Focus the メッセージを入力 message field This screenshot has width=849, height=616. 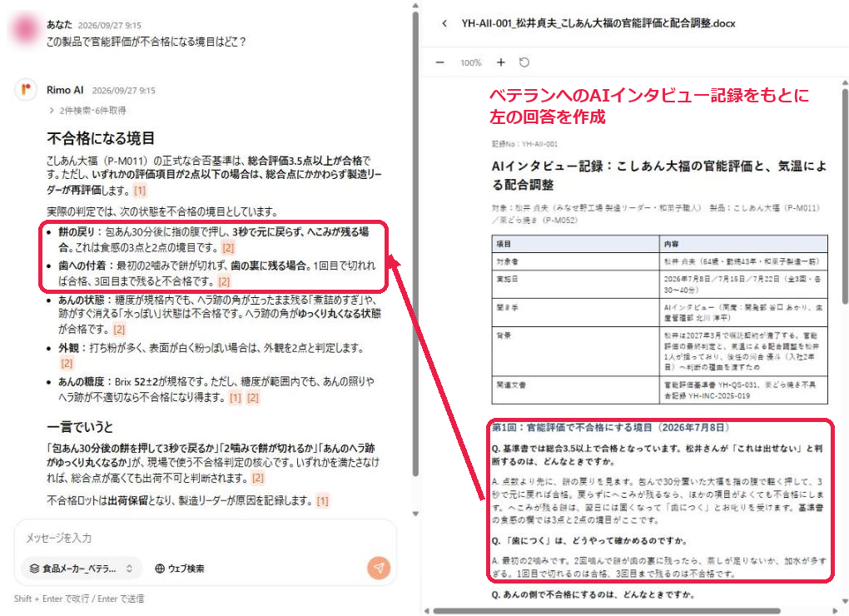[206, 538]
